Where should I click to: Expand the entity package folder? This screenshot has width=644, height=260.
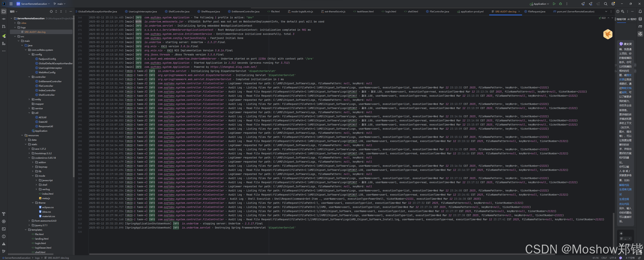click(x=29, y=99)
